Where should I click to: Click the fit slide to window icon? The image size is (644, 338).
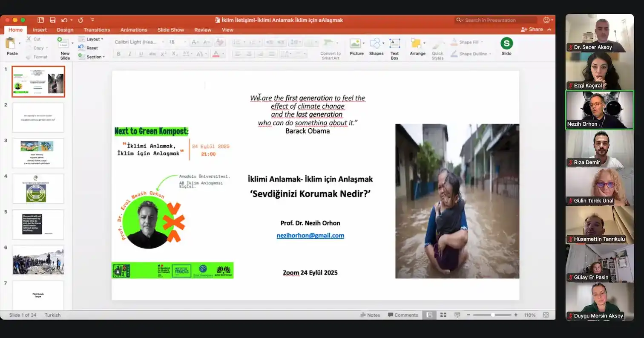[x=546, y=315]
